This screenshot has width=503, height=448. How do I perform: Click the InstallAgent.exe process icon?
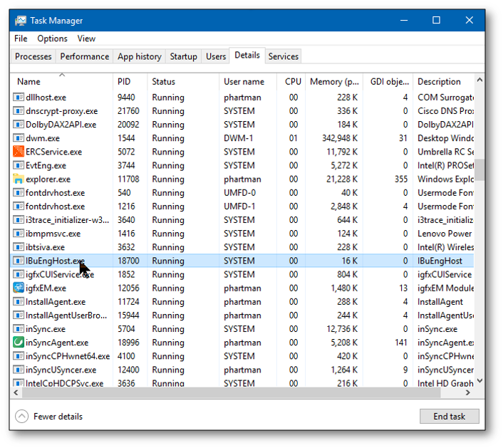tap(19, 302)
